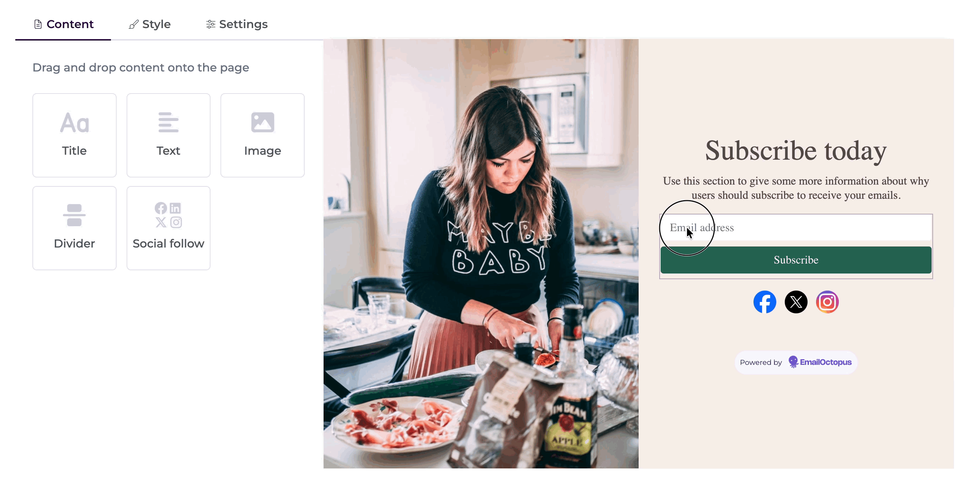The image size is (980, 478).
Task: Choose the Image content block
Action: tap(262, 135)
